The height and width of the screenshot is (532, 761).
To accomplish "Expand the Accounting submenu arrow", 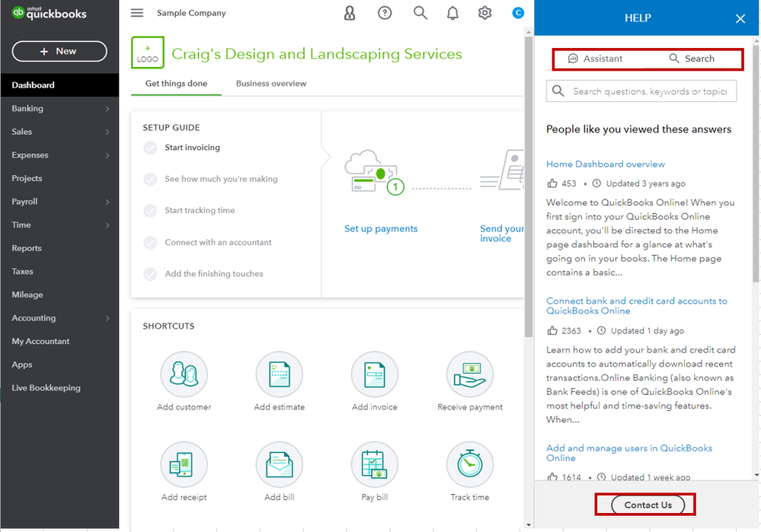I will coord(107,318).
